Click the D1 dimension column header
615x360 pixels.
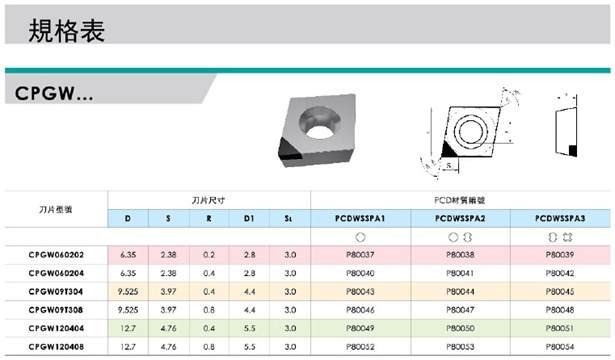coord(249,218)
